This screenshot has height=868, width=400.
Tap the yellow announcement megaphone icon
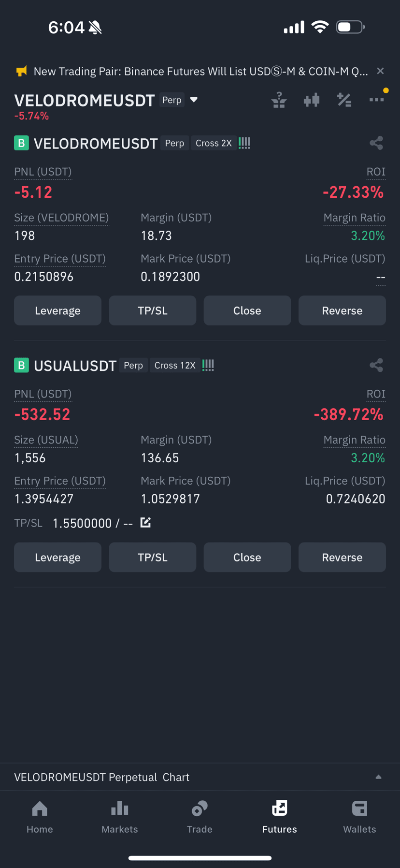click(21, 72)
